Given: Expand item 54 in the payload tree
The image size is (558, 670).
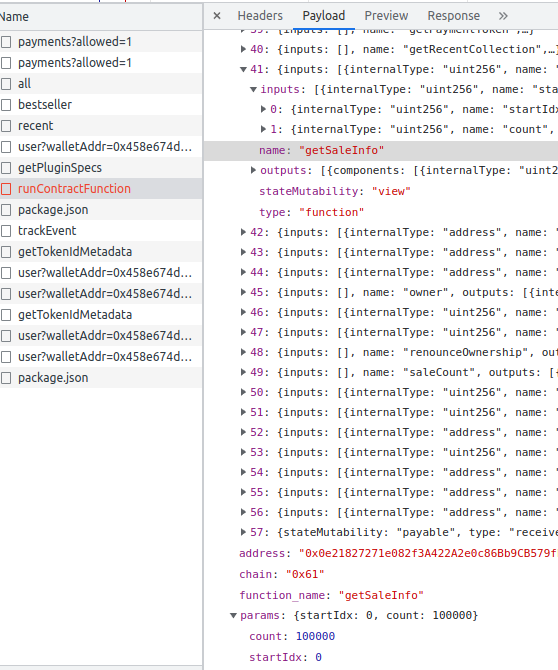Looking at the screenshot, I should pyautogui.click(x=243, y=472).
